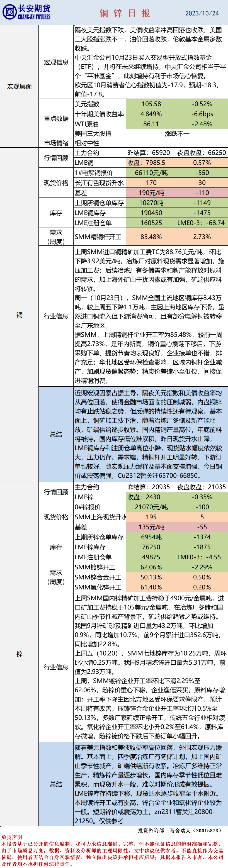Click the -100 zinc price change
Image resolution: width=228 pixels, height=868 pixels.
coord(202,507)
